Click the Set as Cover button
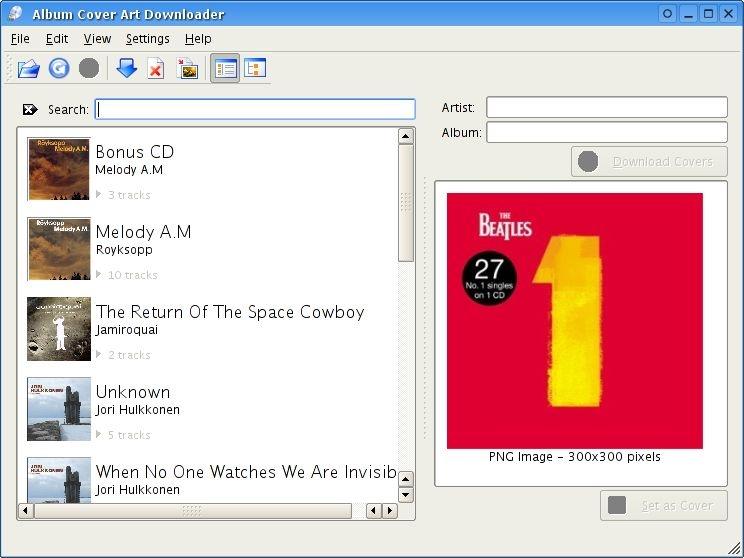Viewport: 744px width, 558px height. [664, 506]
